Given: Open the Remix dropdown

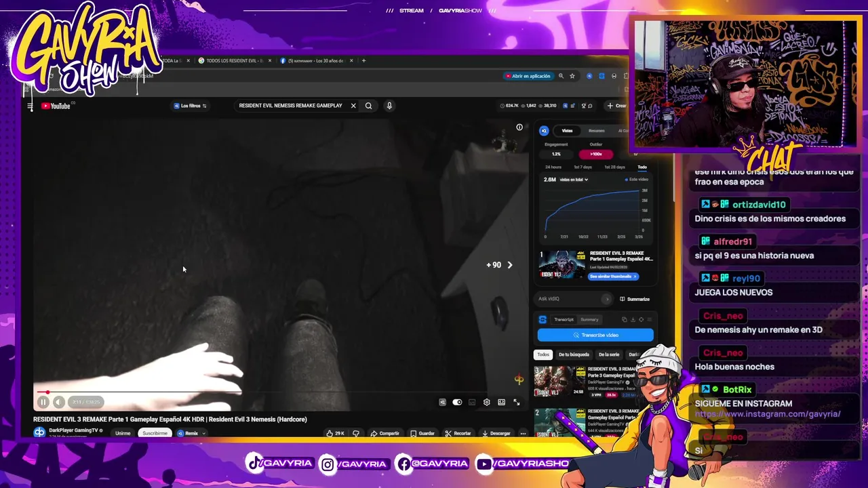Looking at the screenshot, I should coord(191,433).
